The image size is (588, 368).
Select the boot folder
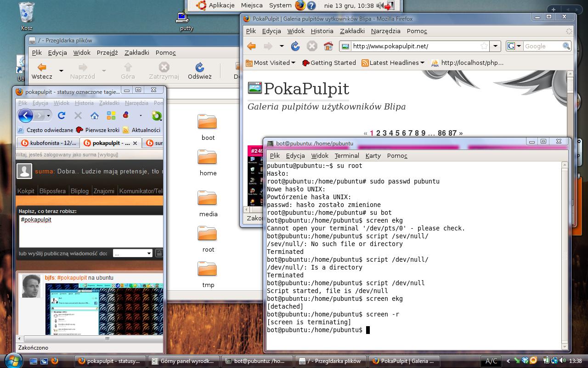click(208, 127)
